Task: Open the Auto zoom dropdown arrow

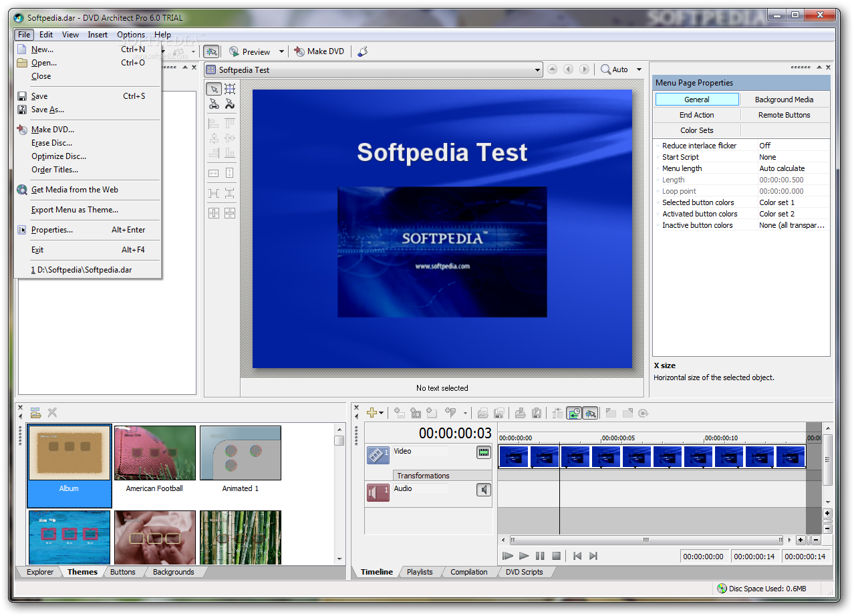Action: (x=639, y=69)
